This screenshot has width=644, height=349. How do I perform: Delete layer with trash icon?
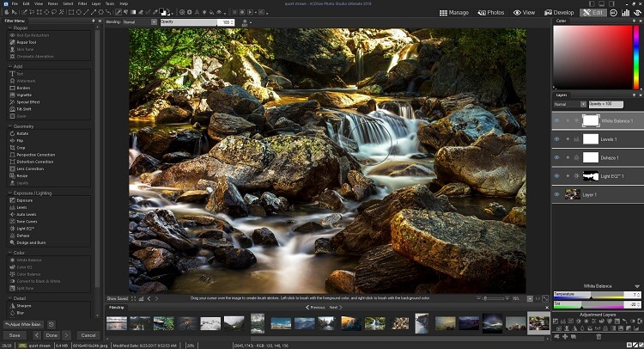tap(598, 337)
